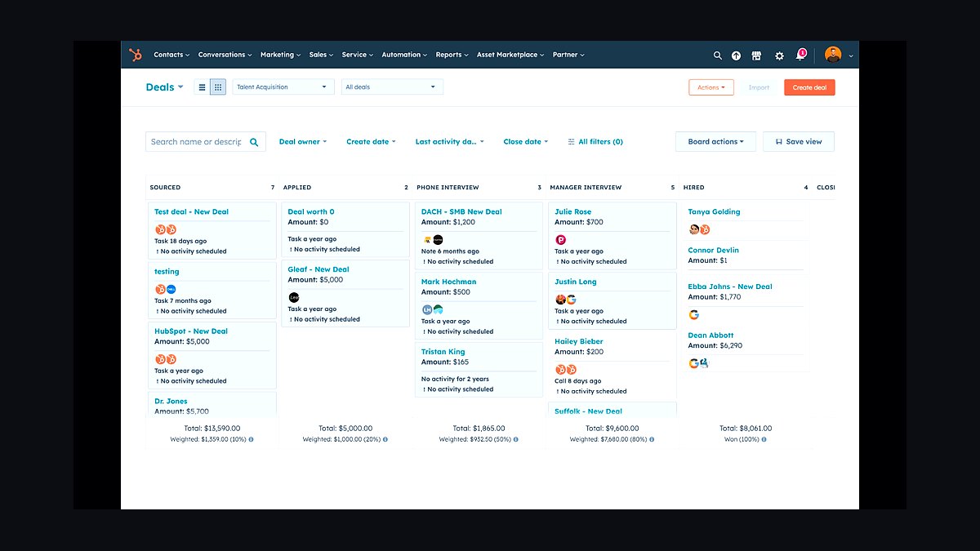Click the MANAGER INTERVIEW column header

click(x=586, y=188)
